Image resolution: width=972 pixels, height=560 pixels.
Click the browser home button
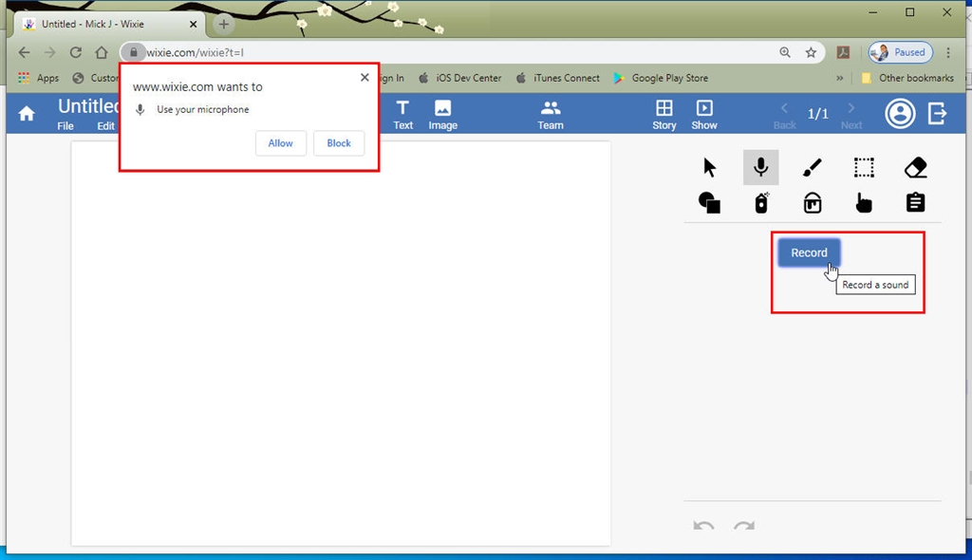101,53
